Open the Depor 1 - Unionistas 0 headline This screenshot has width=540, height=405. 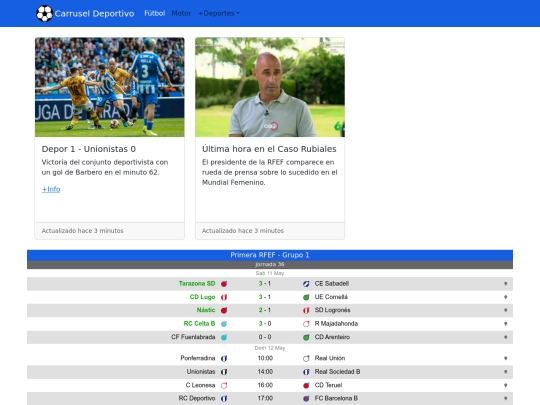click(x=89, y=149)
